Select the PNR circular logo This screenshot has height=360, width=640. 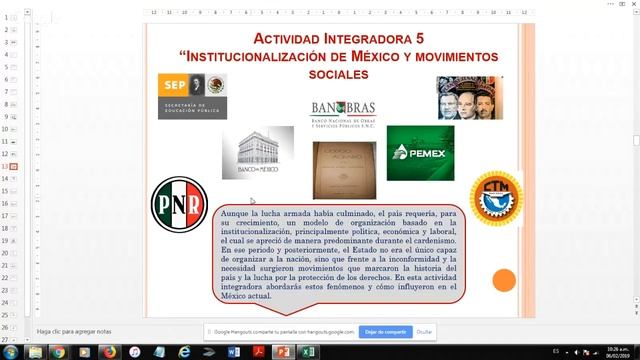(179, 204)
